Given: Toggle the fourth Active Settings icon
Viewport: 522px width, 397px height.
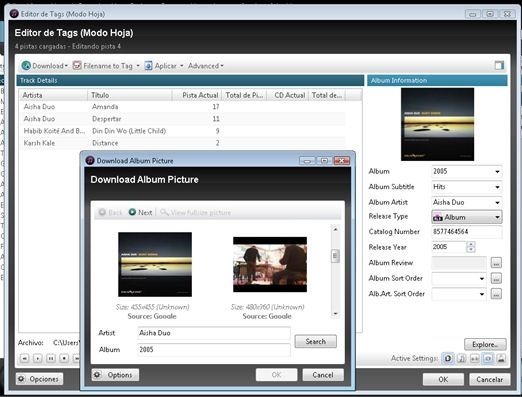Looking at the screenshot, I should click(488, 359).
